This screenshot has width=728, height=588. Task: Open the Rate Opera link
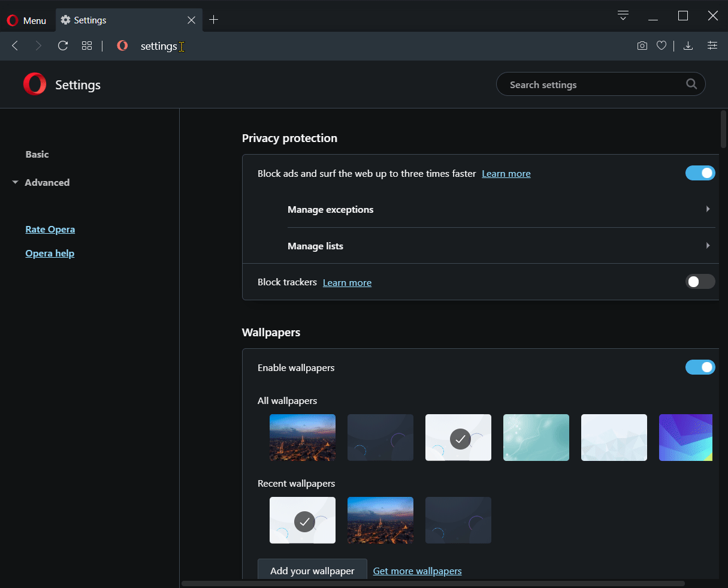[x=50, y=230]
